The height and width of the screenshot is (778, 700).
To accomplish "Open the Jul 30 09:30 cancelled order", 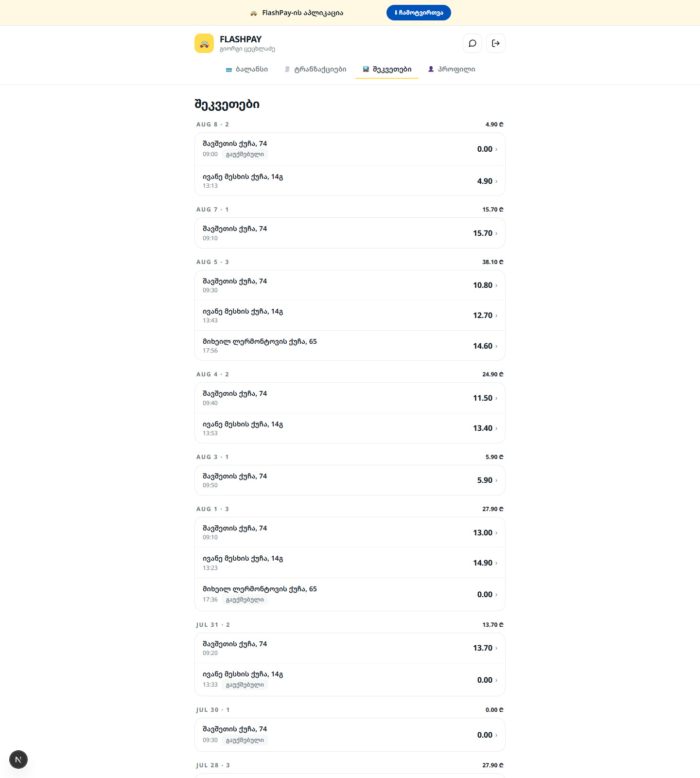I will click(350, 735).
